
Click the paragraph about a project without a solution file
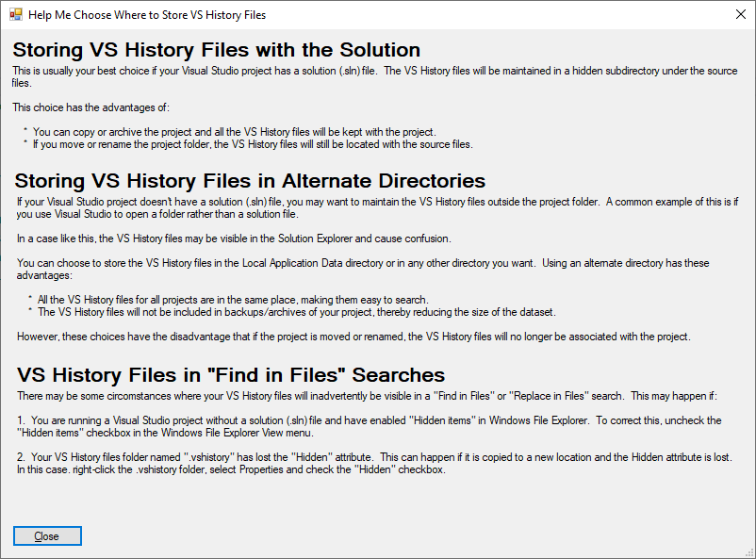(377, 208)
